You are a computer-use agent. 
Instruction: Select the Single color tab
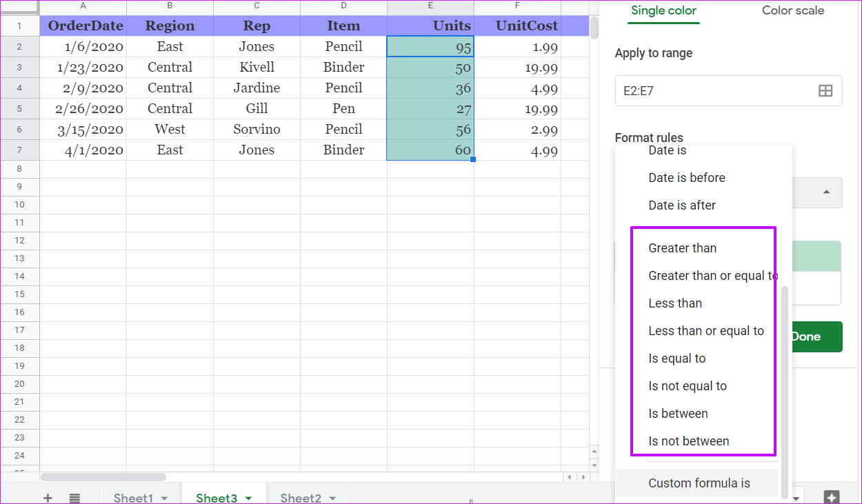663,11
